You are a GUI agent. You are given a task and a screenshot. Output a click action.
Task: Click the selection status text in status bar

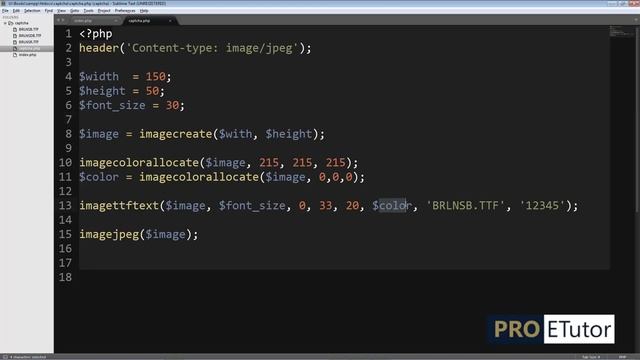pyautogui.click(x=28, y=357)
